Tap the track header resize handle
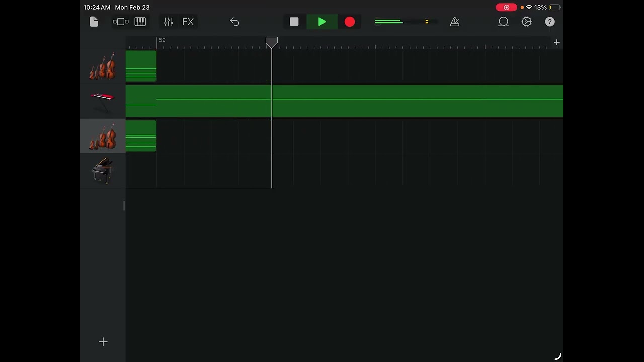Screen dimensions: 644x362 [124, 206]
